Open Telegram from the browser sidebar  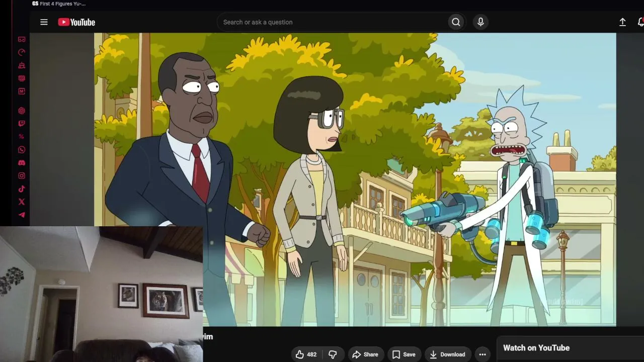[22, 215]
